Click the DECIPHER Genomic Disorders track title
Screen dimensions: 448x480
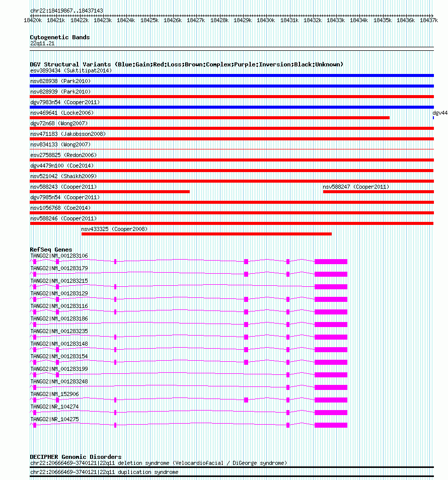click(76, 457)
